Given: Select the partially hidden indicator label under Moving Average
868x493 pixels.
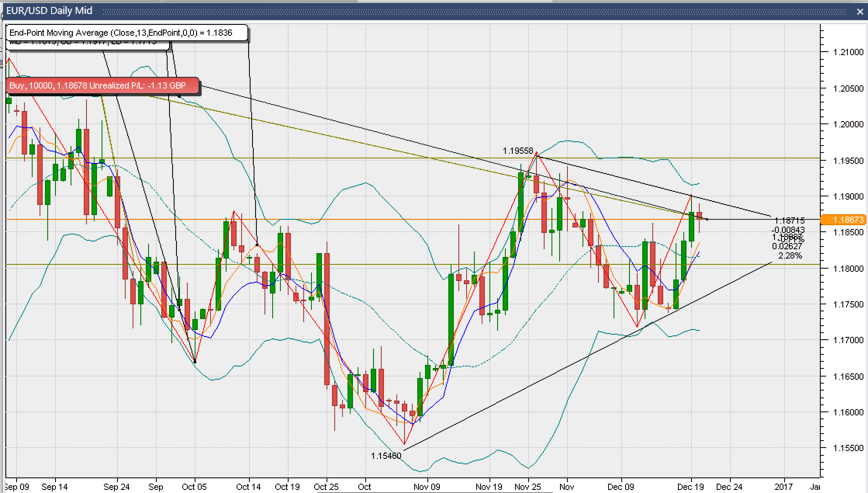Looking at the screenshot, I should tap(85, 44).
